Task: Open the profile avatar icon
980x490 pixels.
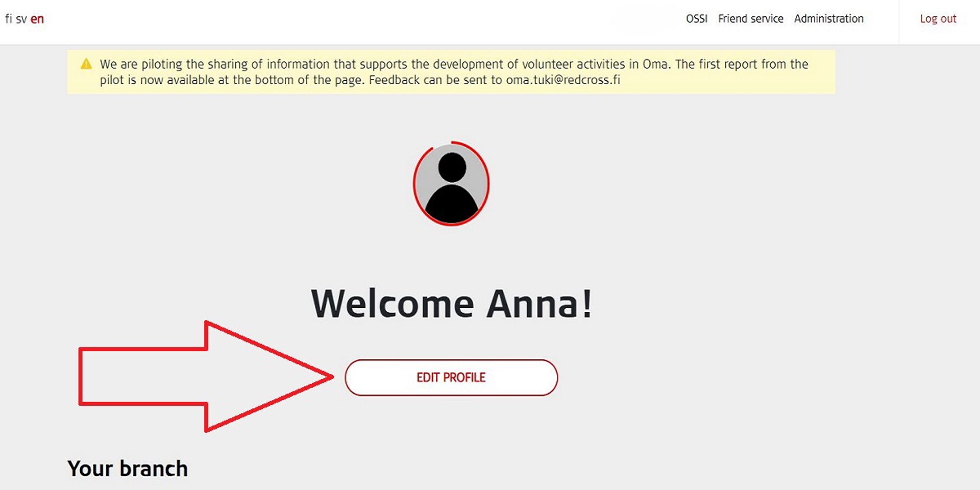Action: 451,185
